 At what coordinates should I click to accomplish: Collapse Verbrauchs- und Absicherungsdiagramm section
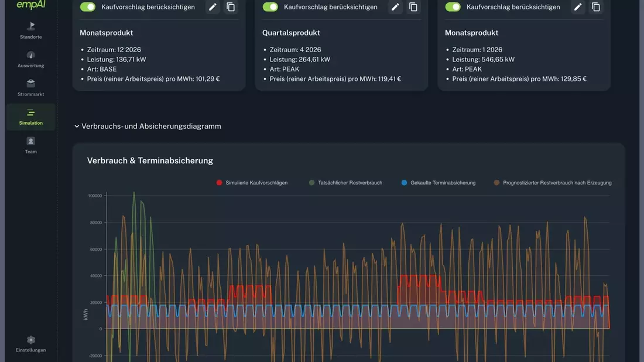(x=148, y=126)
